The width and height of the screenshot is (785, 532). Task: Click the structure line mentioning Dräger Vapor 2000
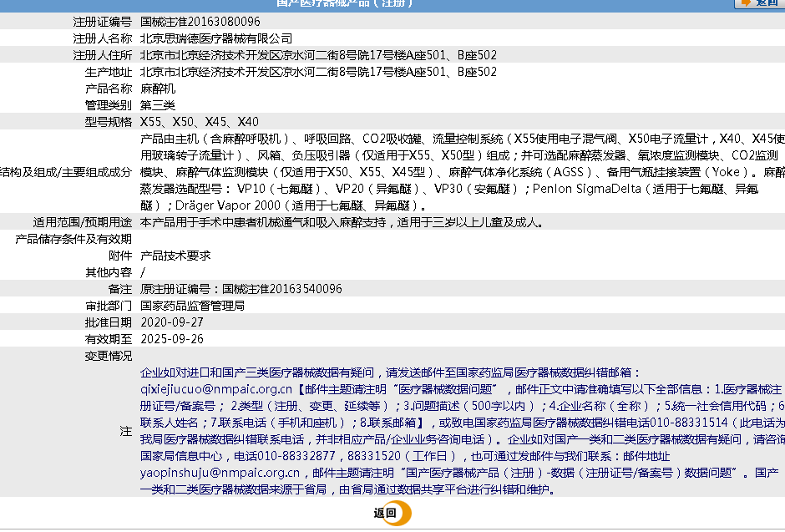pyautogui.click(x=284, y=205)
